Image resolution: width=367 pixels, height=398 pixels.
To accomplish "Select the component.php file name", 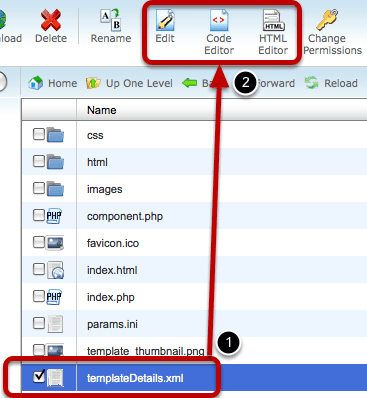I will (x=125, y=216).
